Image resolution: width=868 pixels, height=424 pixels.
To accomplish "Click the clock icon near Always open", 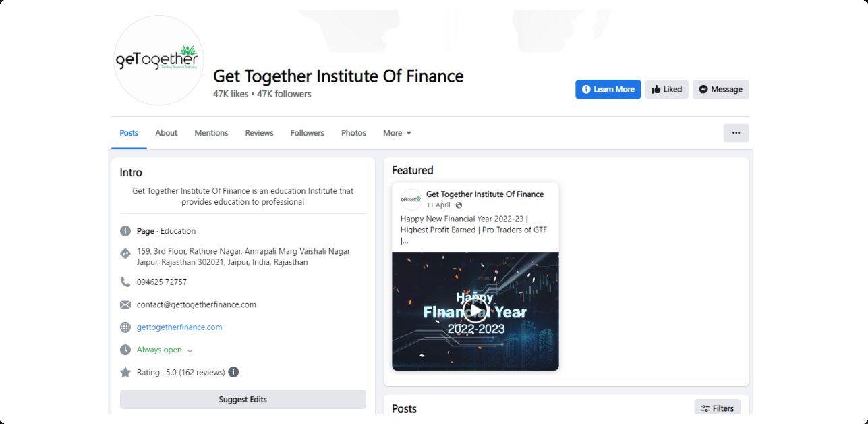I will point(125,350).
